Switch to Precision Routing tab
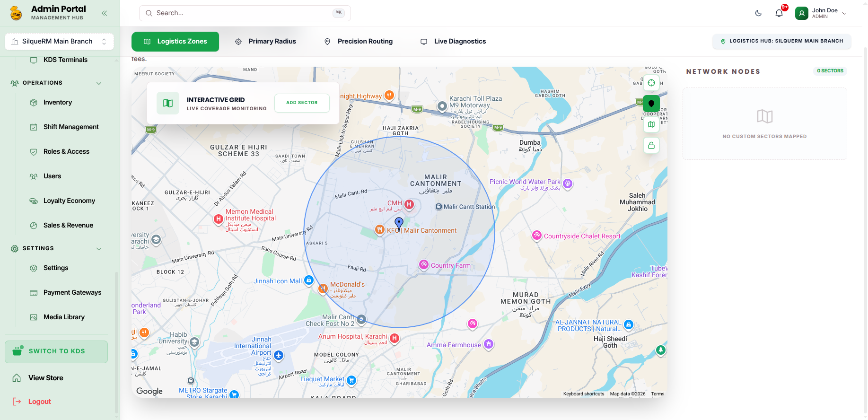The width and height of the screenshot is (868, 420). pyautogui.click(x=358, y=42)
